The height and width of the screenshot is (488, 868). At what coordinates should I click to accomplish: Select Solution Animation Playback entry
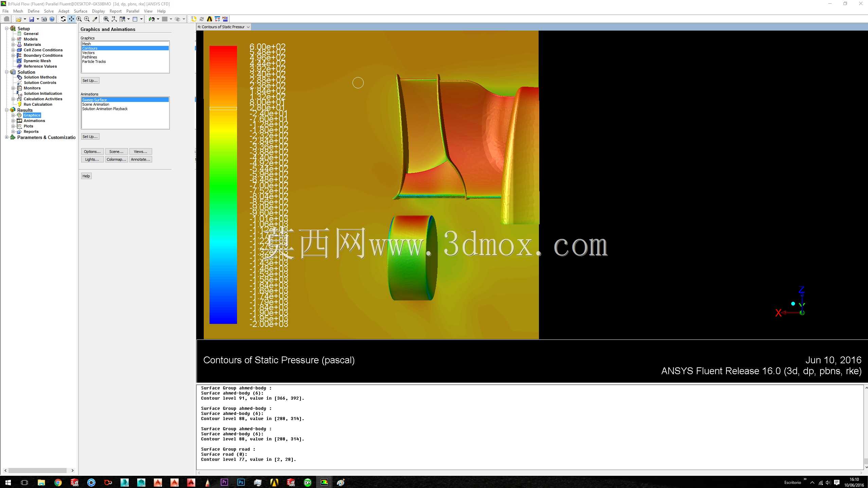[125, 109]
